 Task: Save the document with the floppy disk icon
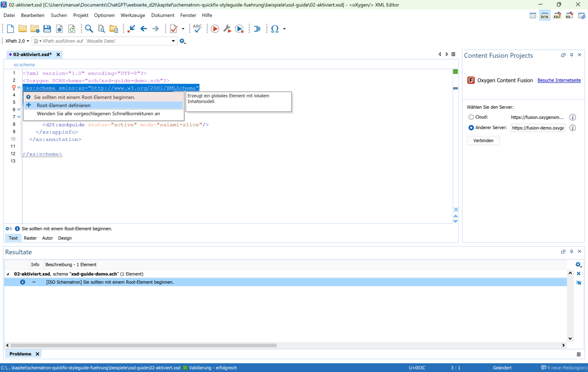click(x=47, y=29)
